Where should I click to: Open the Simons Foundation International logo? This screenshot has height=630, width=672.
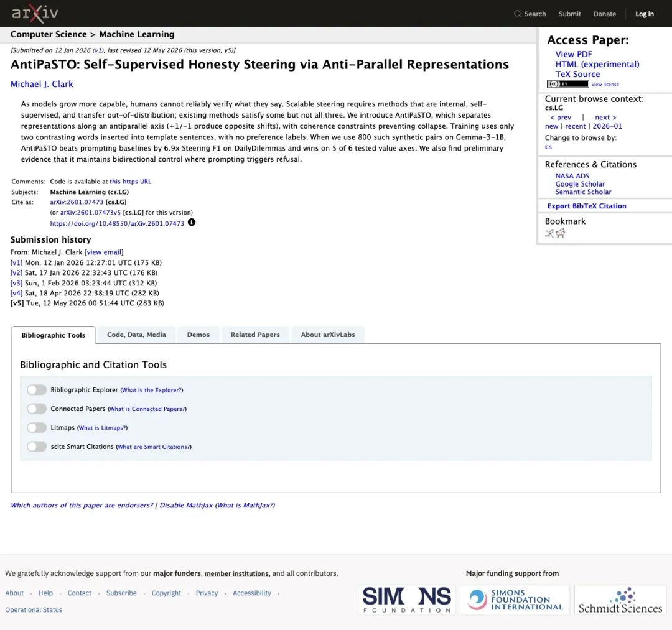pyautogui.click(x=515, y=600)
